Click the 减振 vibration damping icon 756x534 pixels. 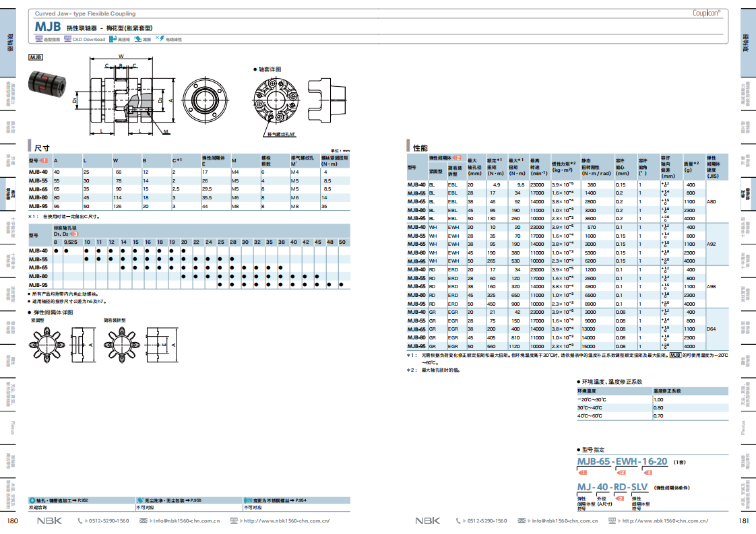[x=138, y=39]
